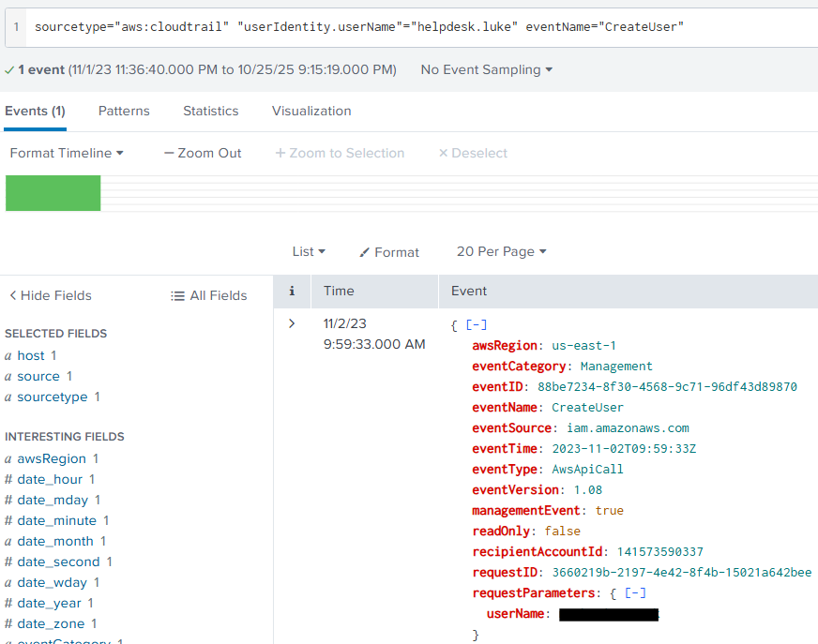Click the Time column header
Image resolution: width=818 pixels, height=644 pixels.
point(339,292)
